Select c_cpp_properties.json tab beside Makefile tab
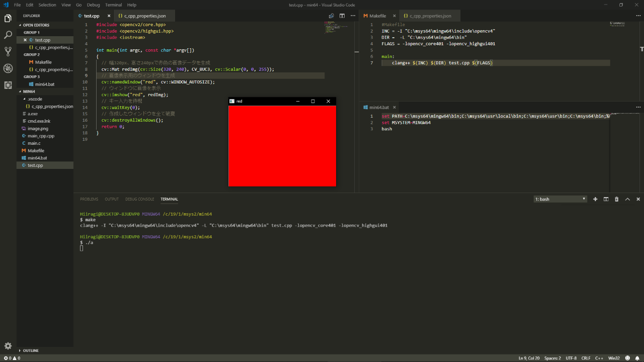This screenshot has width=644, height=362. coord(431,16)
